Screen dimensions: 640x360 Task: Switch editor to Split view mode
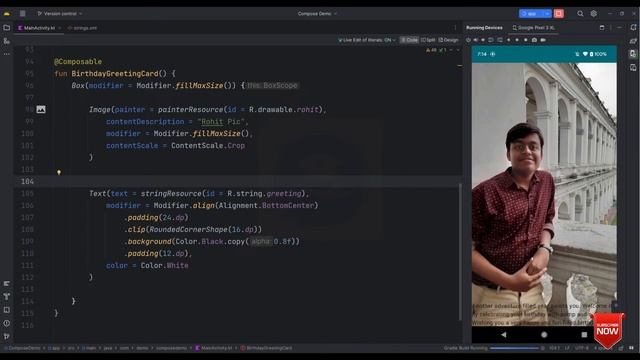point(428,40)
